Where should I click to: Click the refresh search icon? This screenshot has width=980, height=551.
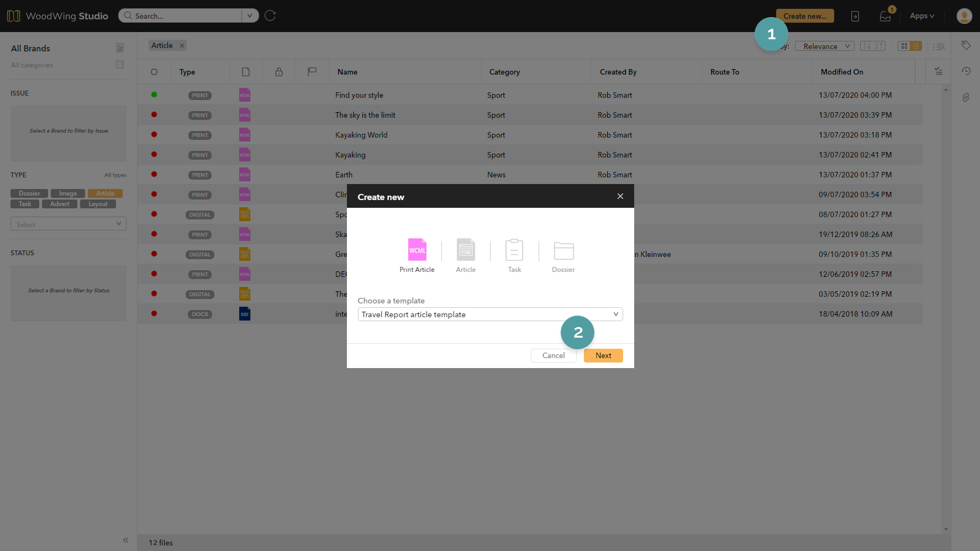pyautogui.click(x=270, y=15)
